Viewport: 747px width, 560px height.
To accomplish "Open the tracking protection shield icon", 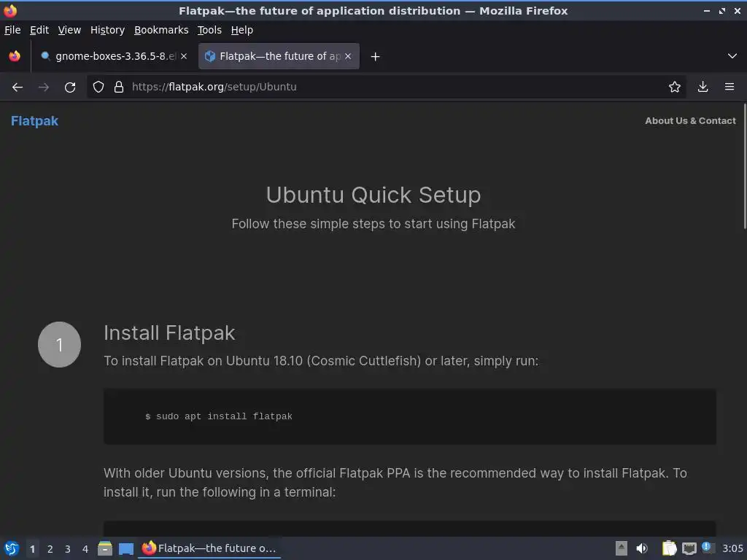I will (x=98, y=87).
